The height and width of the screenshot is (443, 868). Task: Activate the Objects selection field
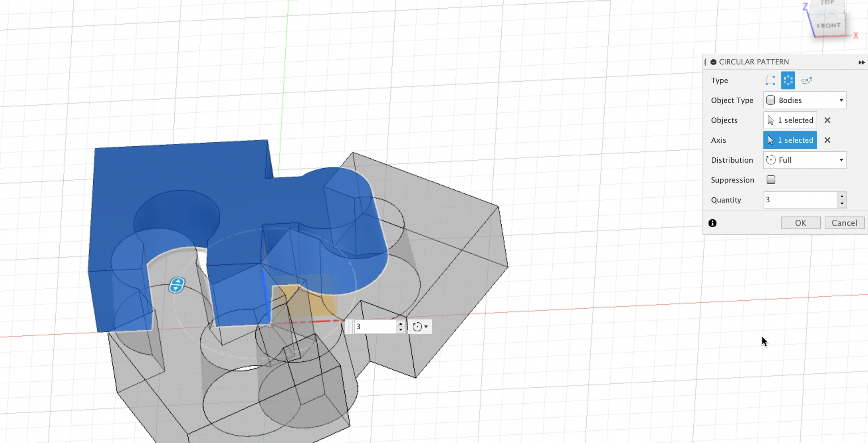[790, 120]
